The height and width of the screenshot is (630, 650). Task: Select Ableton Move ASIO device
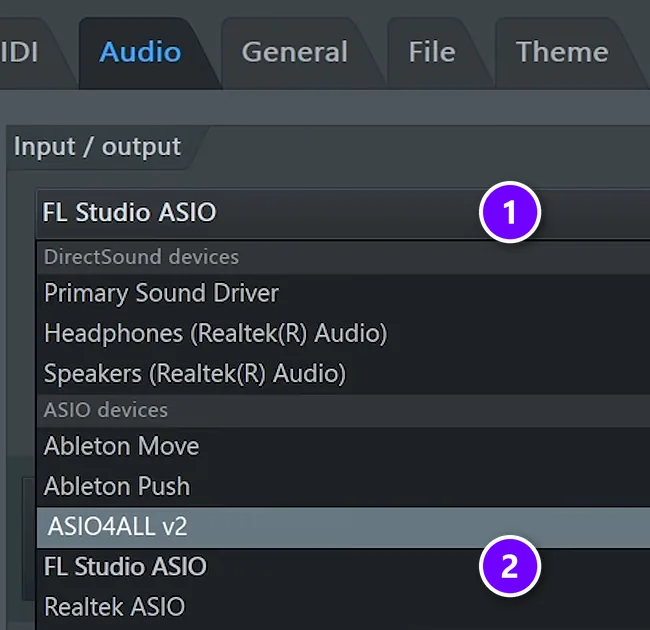click(343, 446)
